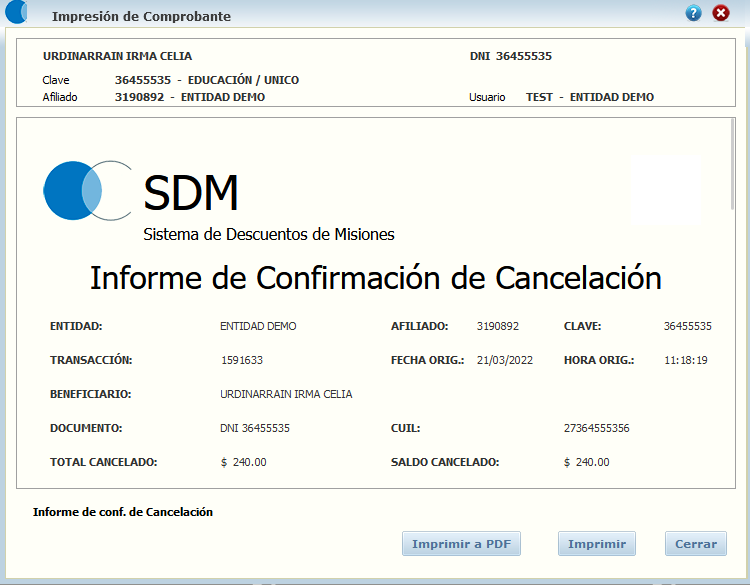
Task: Close dialog with red X icon
Action: 720,13
